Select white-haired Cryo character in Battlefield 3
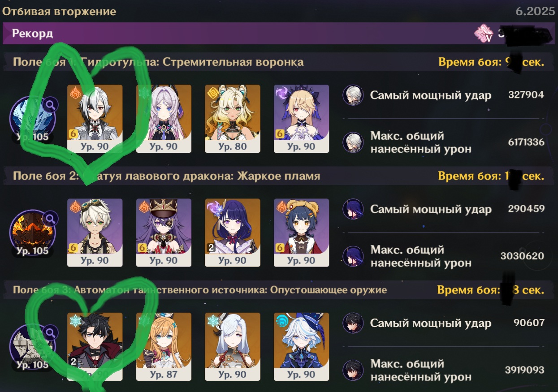The width and height of the screenshot is (558, 392). pos(233,347)
